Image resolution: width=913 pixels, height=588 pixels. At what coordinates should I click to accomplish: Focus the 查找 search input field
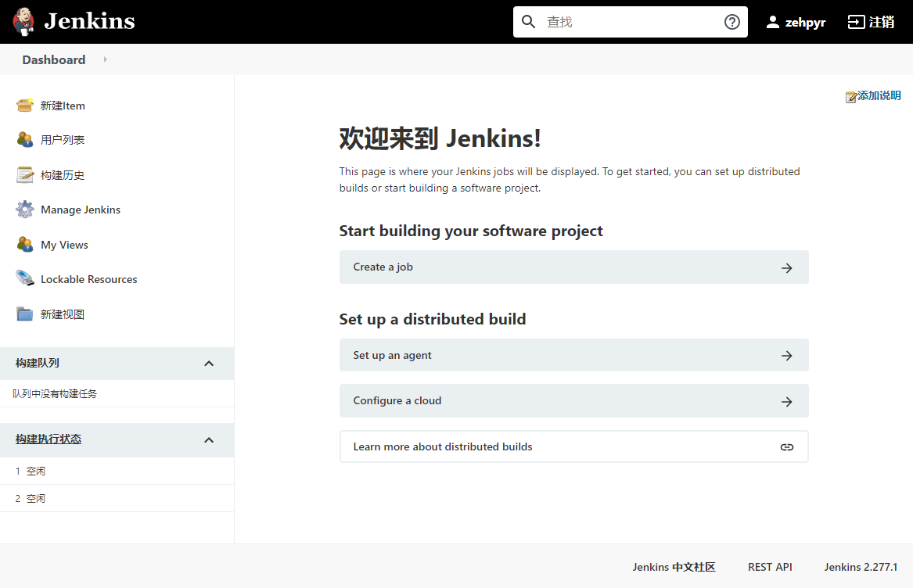(630, 22)
